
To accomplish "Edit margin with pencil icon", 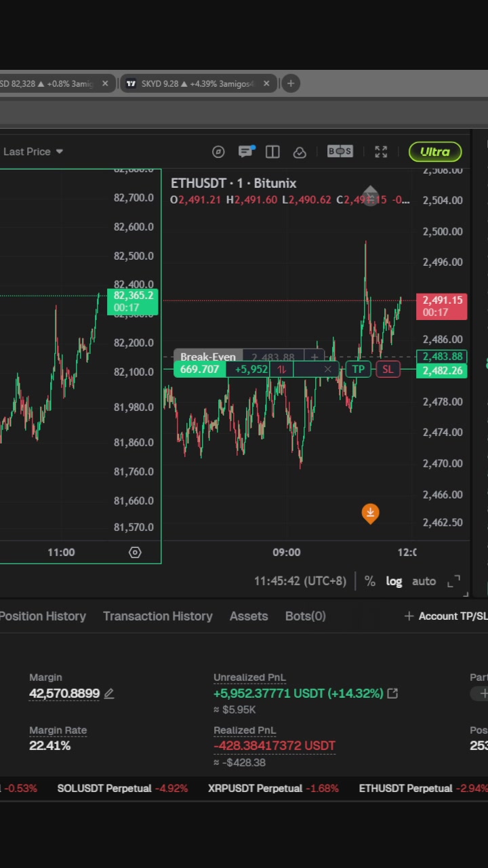I will coord(109,694).
